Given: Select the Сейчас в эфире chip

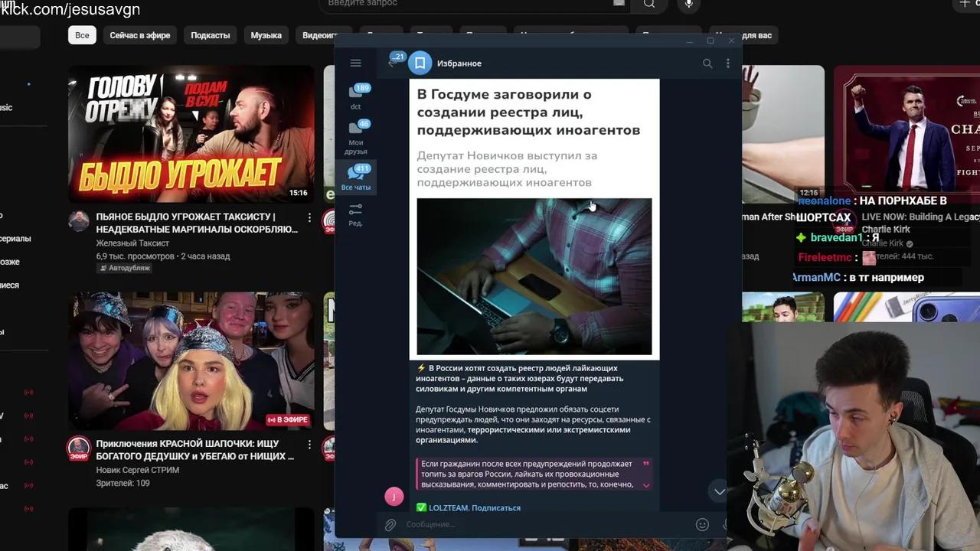Looking at the screenshot, I should [140, 35].
